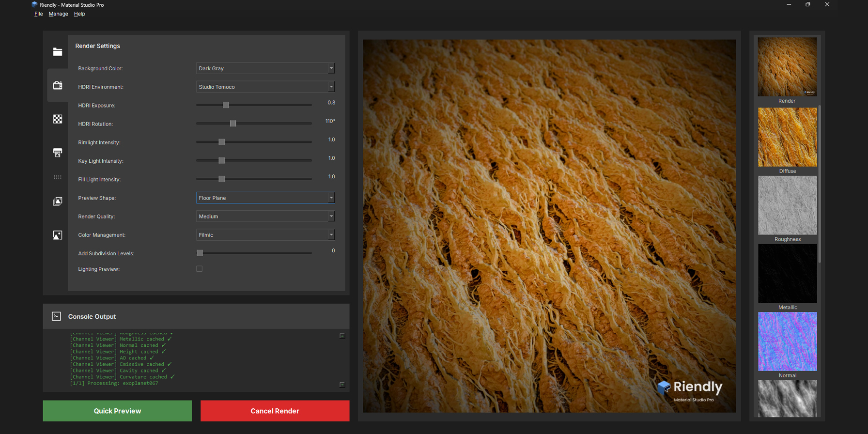Select the Metallic channel thumbnail
Viewport: 868px width, 434px height.
787,274
